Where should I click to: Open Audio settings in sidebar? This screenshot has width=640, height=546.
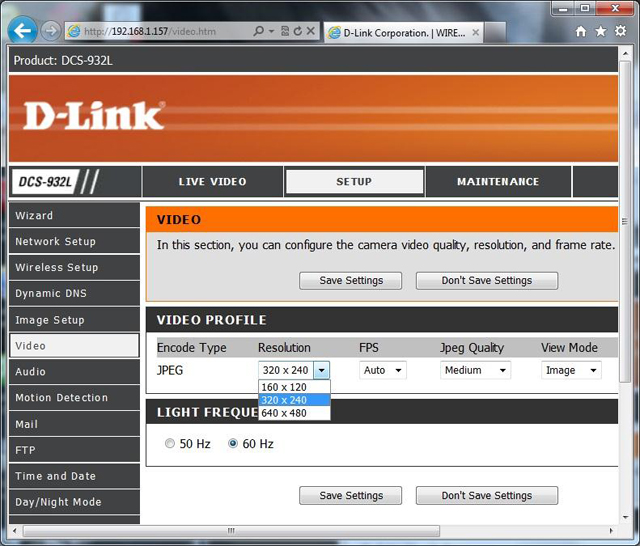click(74, 372)
